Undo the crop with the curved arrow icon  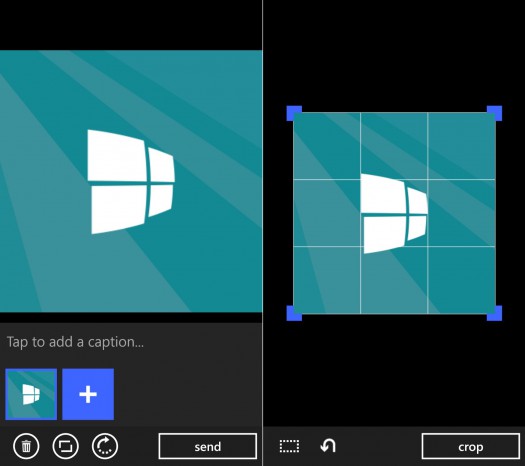(x=328, y=446)
